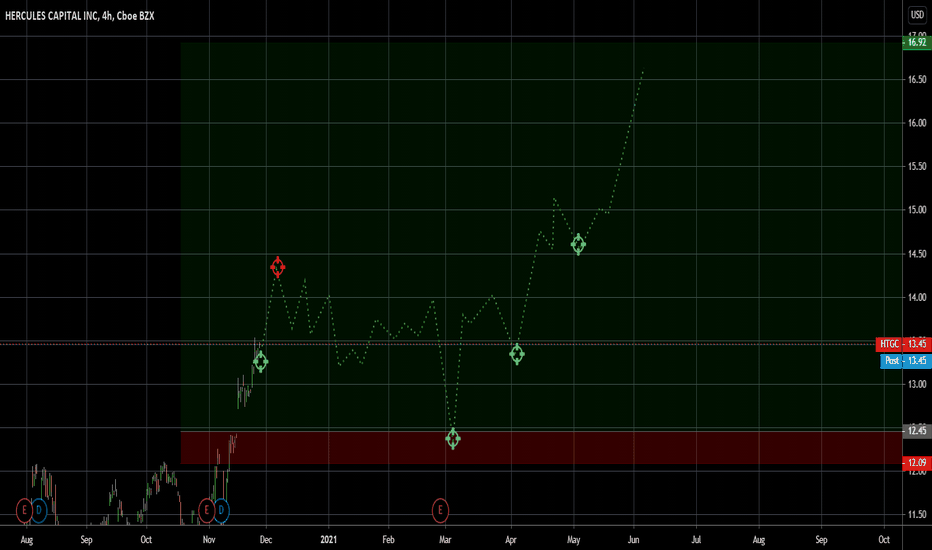The image size is (932, 550).
Task: Open the November dividend D marker
Action: (221, 510)
